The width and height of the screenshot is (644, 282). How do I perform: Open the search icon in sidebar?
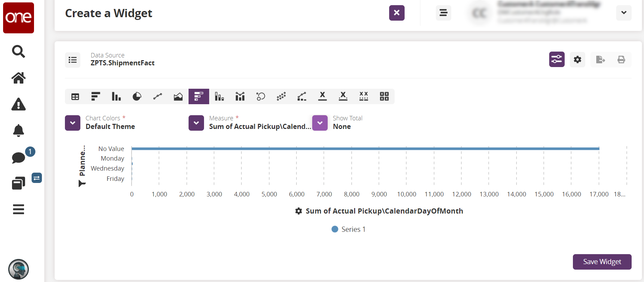click(x=19, y=52)
